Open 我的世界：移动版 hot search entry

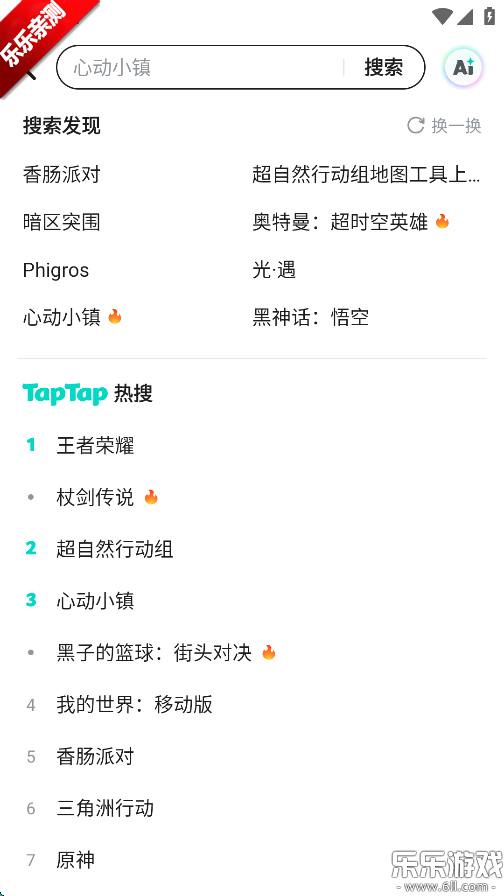pos(134,705)
